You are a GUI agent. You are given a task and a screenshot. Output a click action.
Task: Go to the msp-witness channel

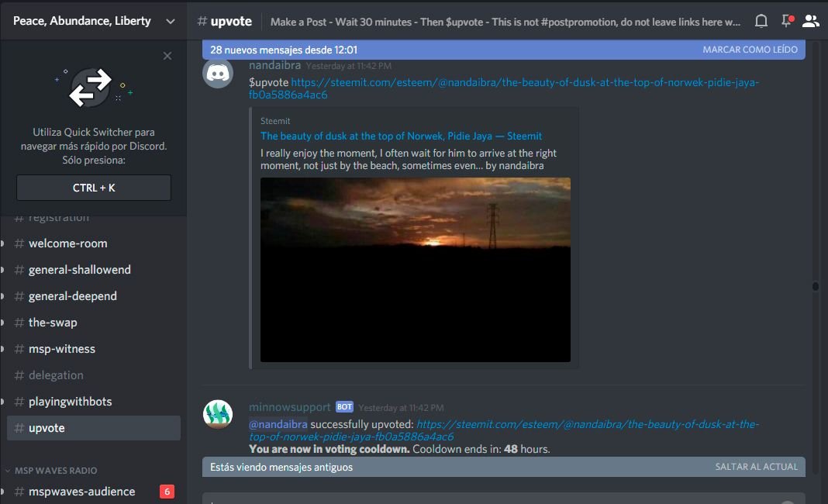[94, 349]
